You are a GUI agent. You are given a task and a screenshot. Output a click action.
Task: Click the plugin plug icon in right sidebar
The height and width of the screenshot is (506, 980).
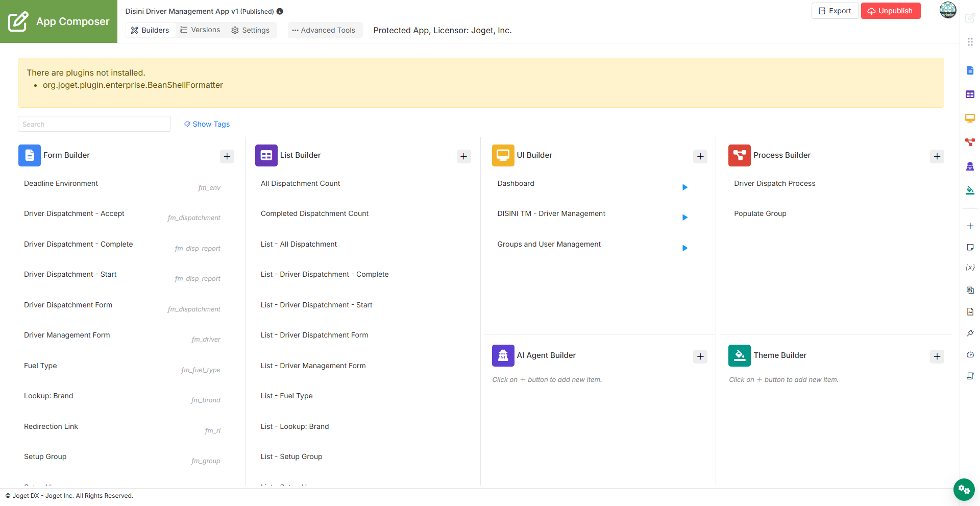pos(970,333)
